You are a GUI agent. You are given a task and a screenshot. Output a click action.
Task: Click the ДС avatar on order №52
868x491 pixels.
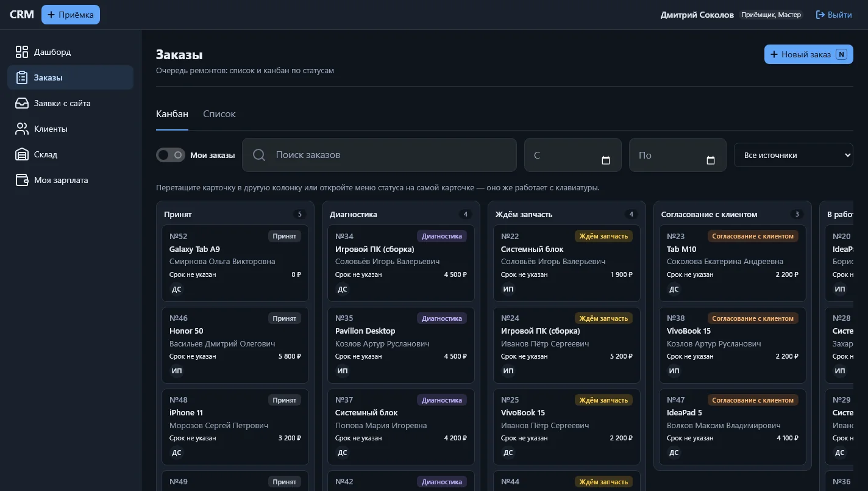177,289
